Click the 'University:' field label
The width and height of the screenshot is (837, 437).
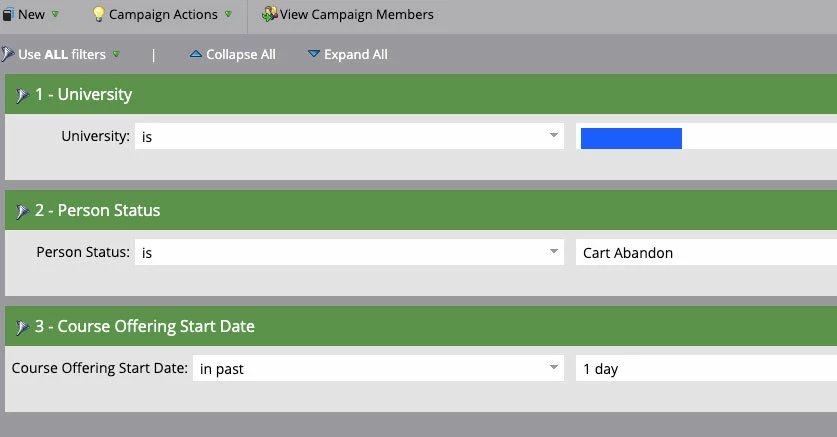coord(96,136)
